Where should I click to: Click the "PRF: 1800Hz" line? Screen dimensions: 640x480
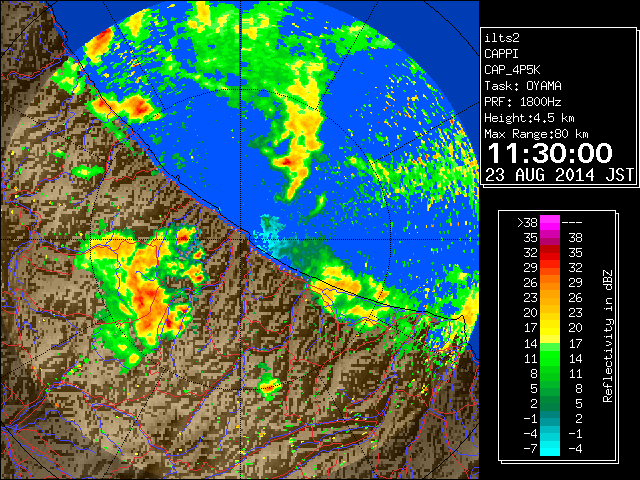coord(523,102)
